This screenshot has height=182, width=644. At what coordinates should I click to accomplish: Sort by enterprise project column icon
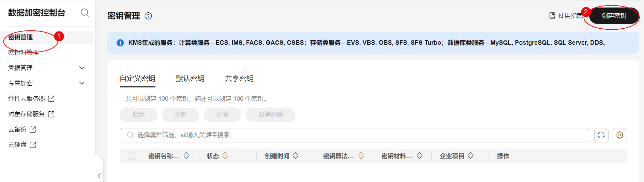(470, 156)
